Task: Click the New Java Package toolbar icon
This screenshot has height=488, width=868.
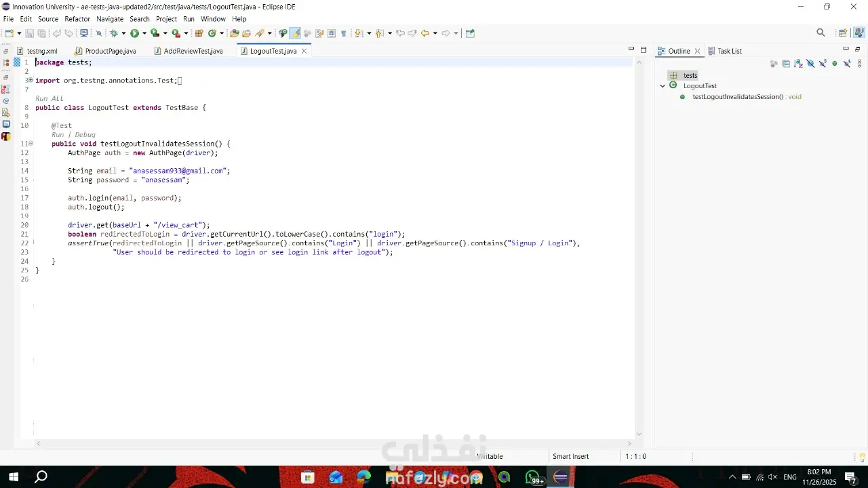Action: [199, 33]
